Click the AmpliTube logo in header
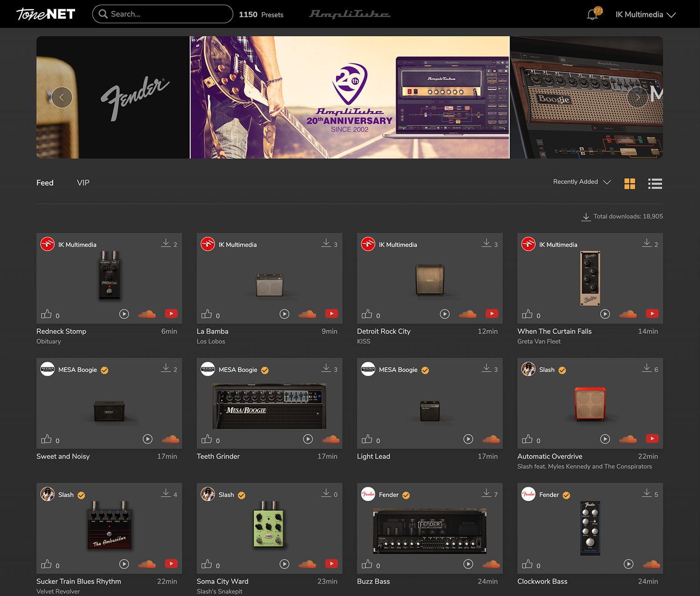The width and height of the screenshot is (700, 596). point(350,14)
